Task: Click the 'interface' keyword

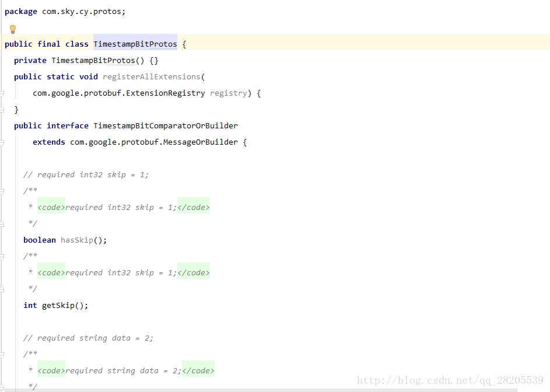Action: (67, 125)
